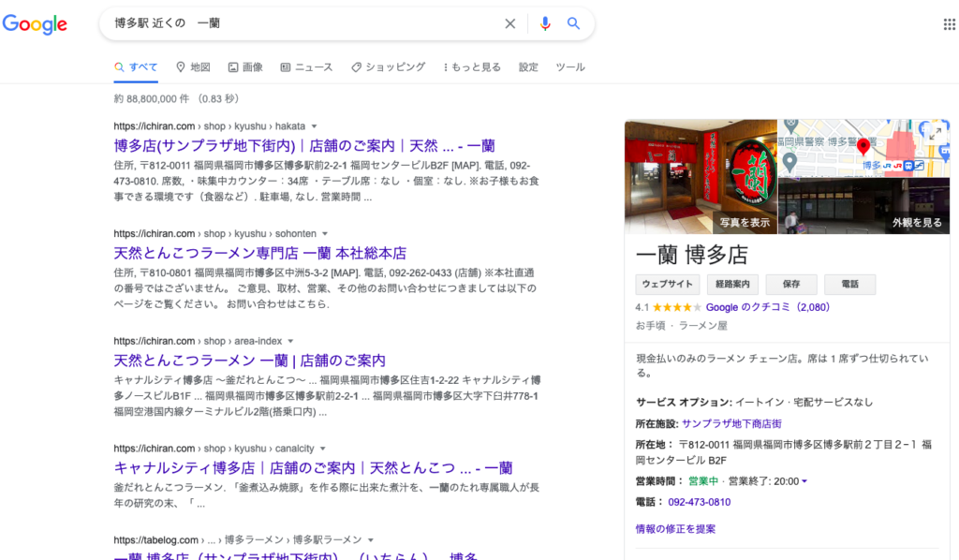Start voice search with the microphone icon
The image size is (959, 560).
[x=545, y=23]
